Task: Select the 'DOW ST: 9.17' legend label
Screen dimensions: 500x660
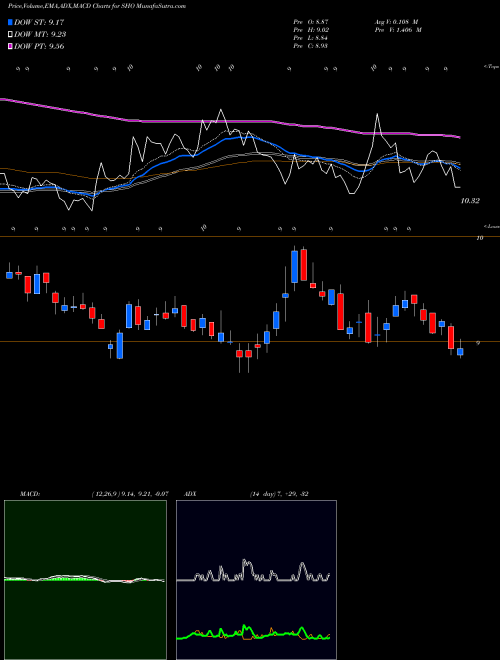Action: (39, 22)
